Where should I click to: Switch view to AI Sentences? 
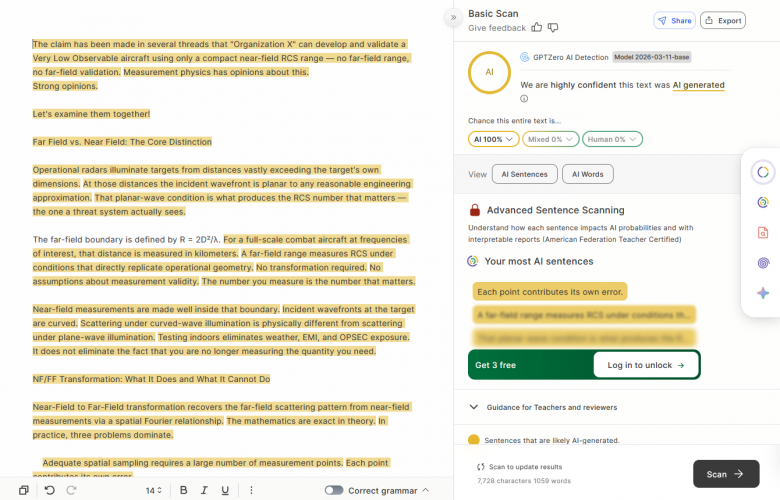coord(524,174)
